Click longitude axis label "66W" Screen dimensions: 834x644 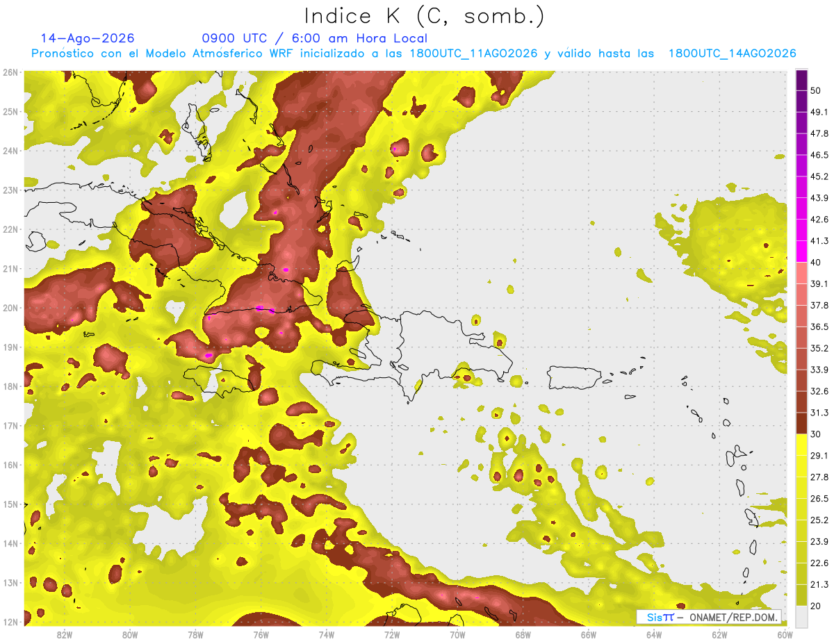588,634
